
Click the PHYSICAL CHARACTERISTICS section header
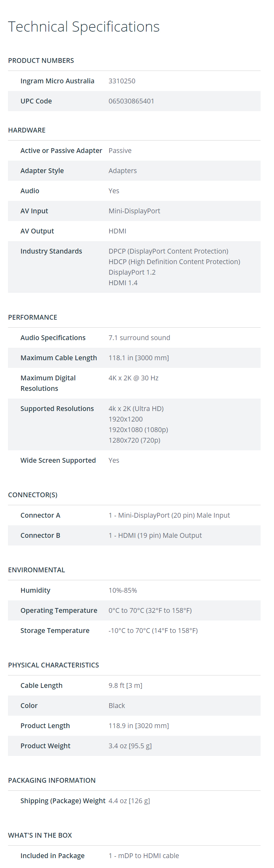point(53,665)
